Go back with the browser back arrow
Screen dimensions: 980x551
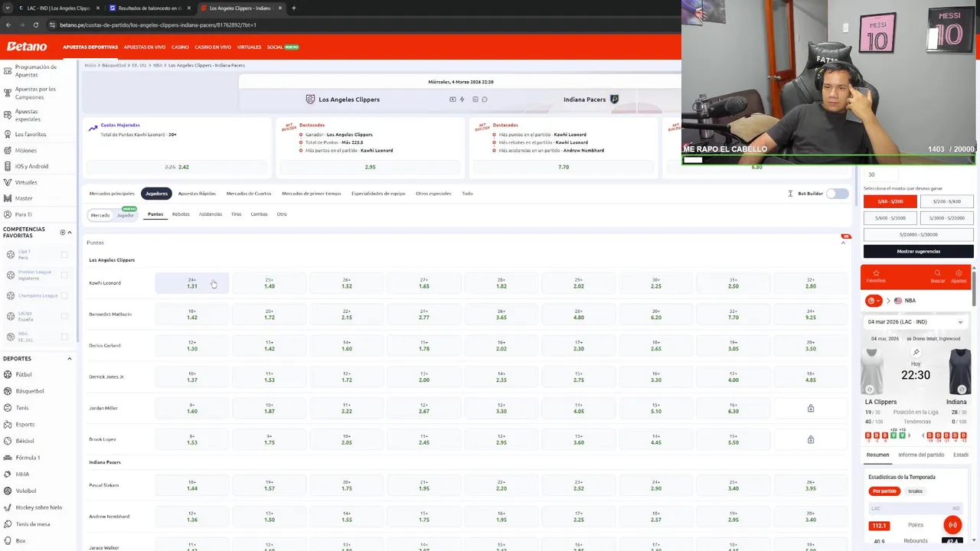(8, 24)
